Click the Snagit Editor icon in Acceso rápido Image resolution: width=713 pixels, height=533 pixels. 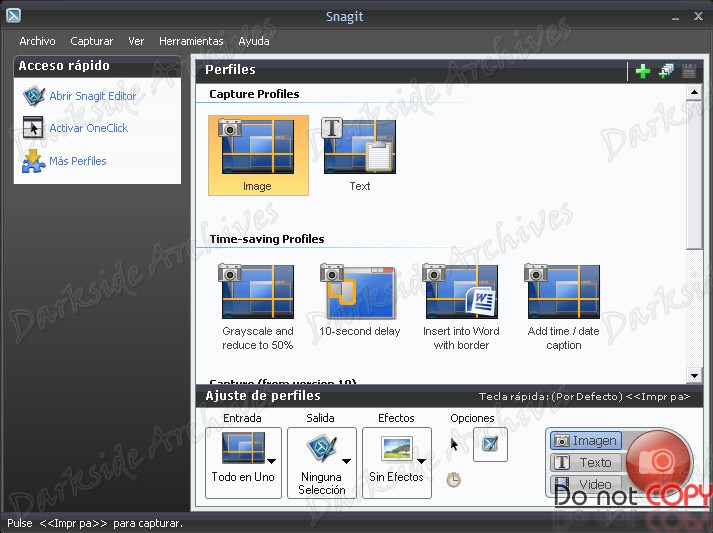click(x=34, y=96)
